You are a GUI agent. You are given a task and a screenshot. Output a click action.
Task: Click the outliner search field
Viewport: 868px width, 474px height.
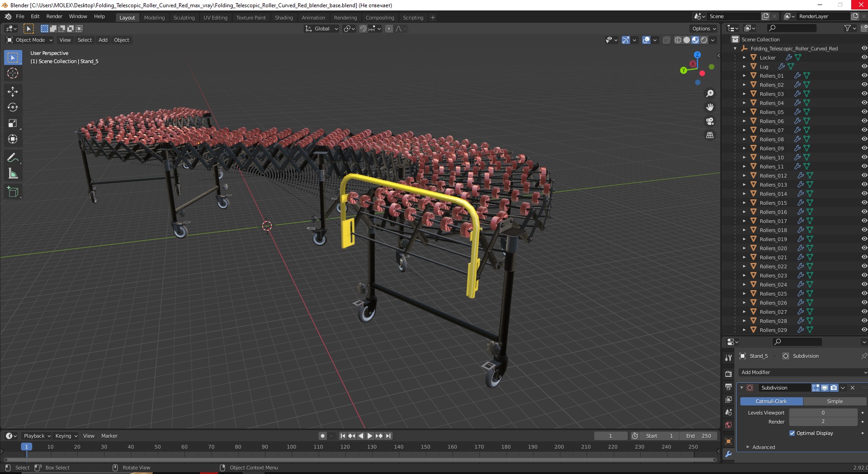pyautogui.click(x=791, y=28)
